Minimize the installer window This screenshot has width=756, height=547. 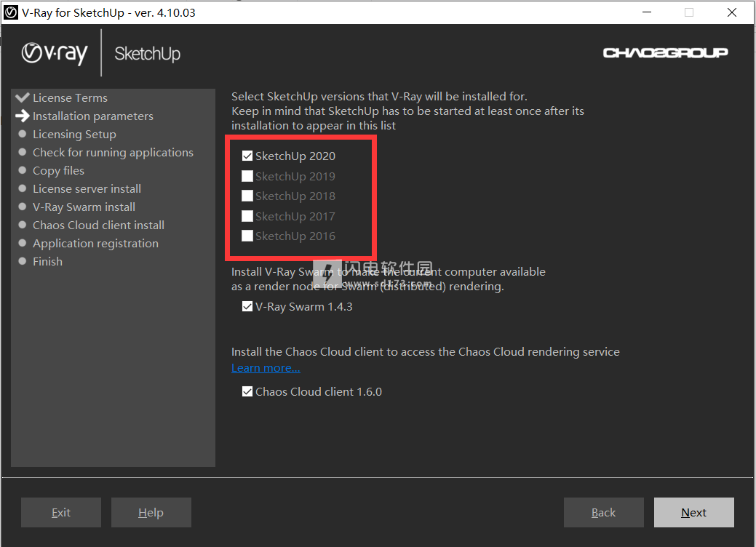[x=647, y=12]
